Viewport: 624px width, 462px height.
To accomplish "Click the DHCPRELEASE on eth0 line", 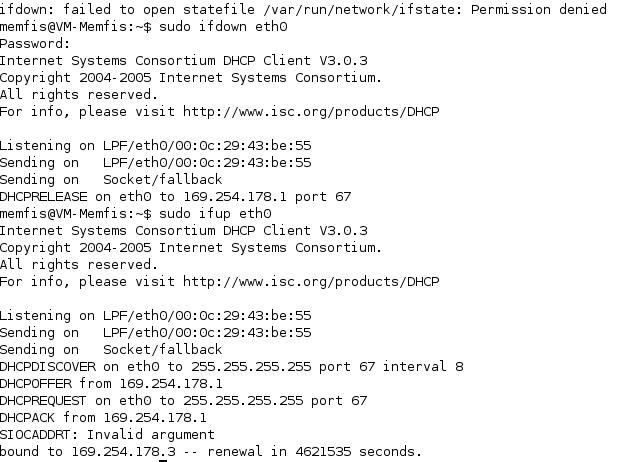I will pyautogui.click(x=176, y=197).
